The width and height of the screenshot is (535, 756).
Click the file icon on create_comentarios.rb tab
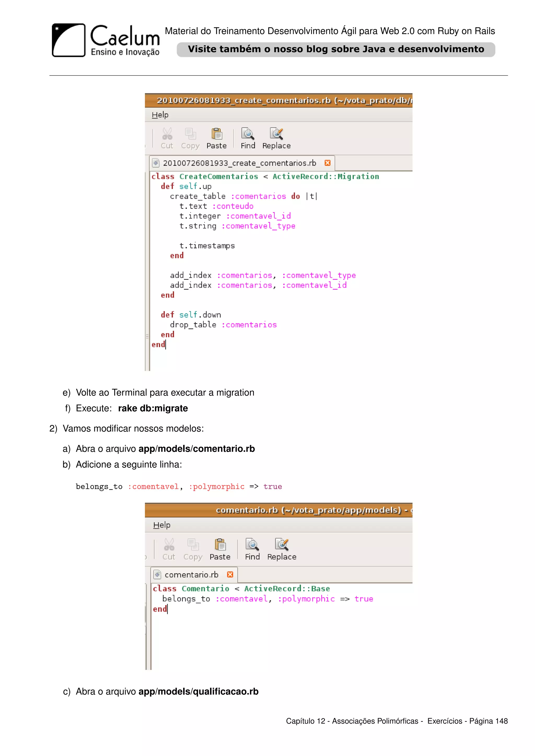point(156,163)
